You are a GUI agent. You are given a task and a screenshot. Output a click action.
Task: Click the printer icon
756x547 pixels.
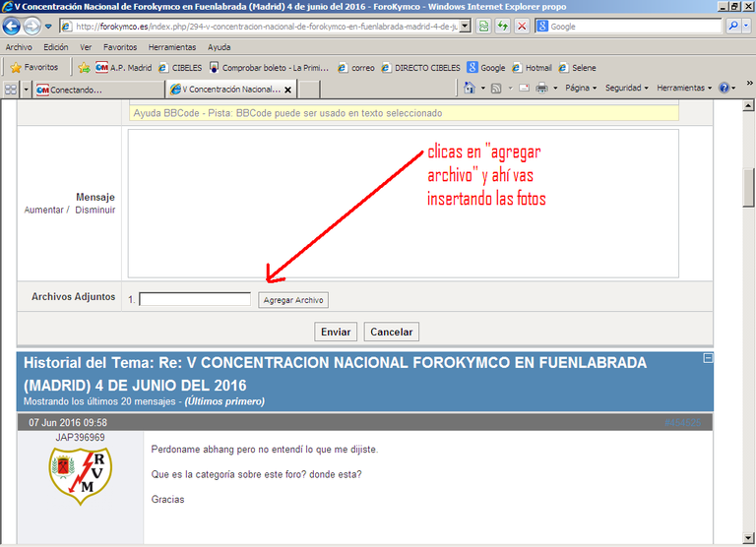[x=540, y=88]
